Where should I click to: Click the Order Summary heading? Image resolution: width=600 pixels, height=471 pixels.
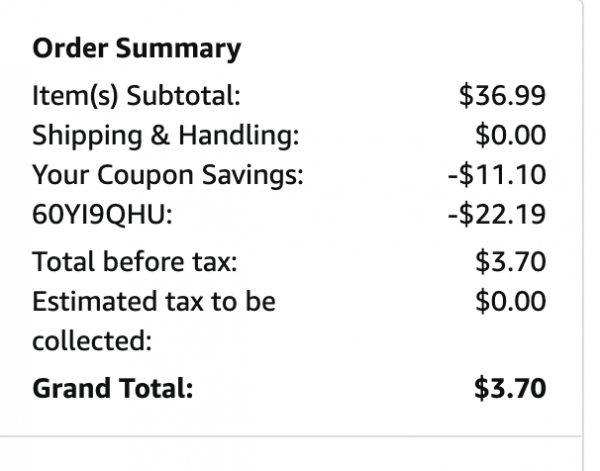pyautogui.click(x=137, y=49)
